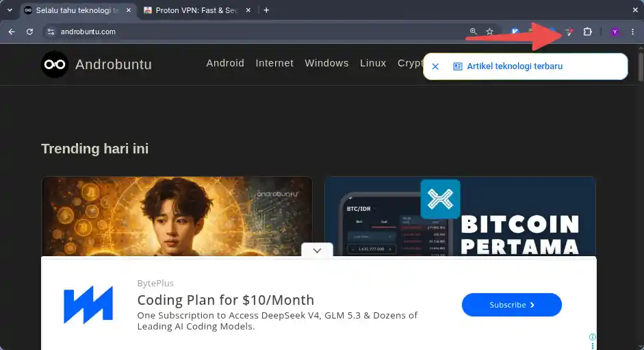Open a new tab with plus button
The width and height of the screenshot is (644, 350).
[x=266, y=10]
